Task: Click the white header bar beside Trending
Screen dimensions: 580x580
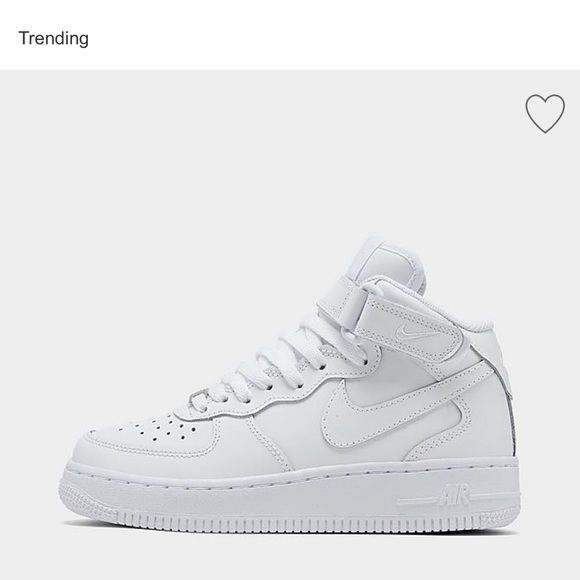Action: coord(333,35)
